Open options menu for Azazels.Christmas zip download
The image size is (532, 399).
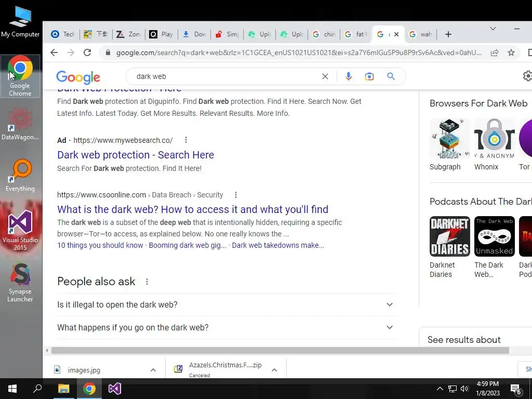274,370
